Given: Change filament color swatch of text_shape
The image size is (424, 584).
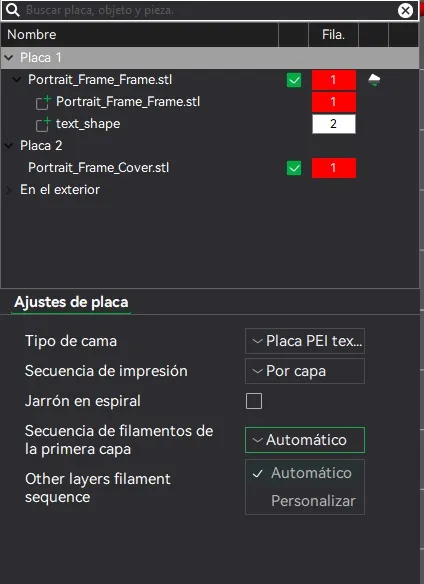Looking at the screenshot, I should point(334,124).
